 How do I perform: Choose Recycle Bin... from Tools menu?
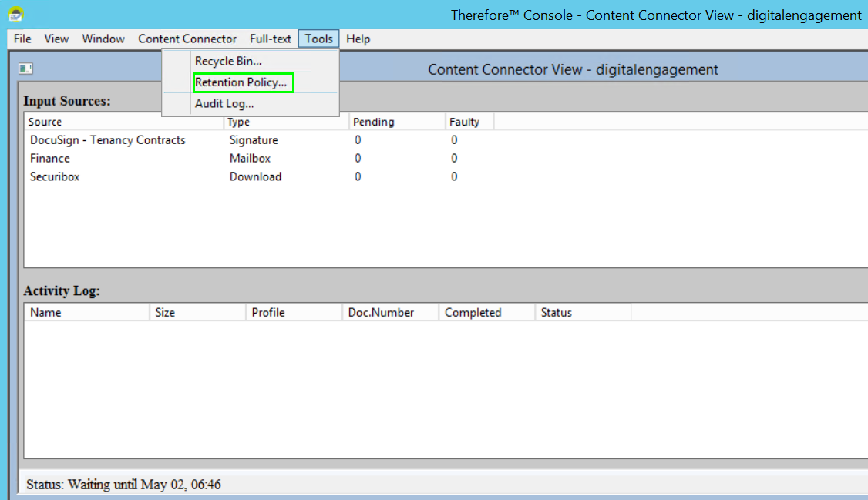(x=251, y=62)
